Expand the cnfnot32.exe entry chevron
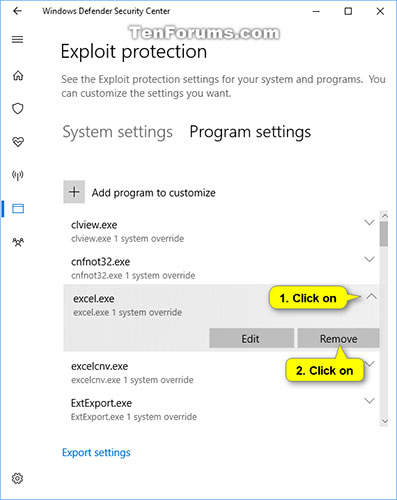 (x=369, y=259)
